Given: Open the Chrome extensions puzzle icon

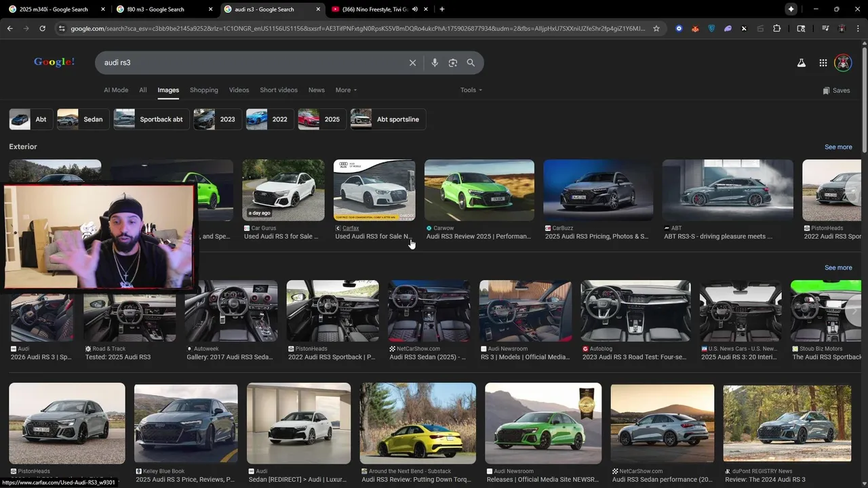Looking at the screenshot, I should point(776,28).
